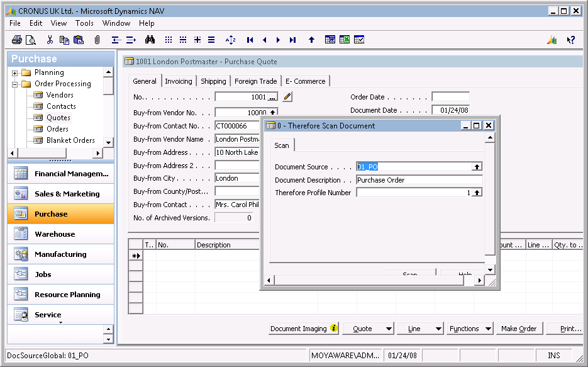Viewport: 588px width, 367px height.
Task: Open the File menu
Action: [15, 23]
